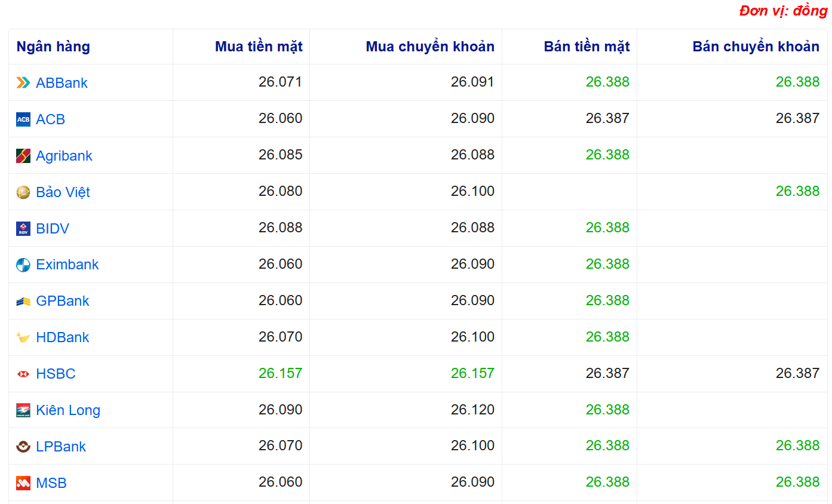Click the ACB logo icon
Viewport: 832px width, 504px height.
[23, 119]
